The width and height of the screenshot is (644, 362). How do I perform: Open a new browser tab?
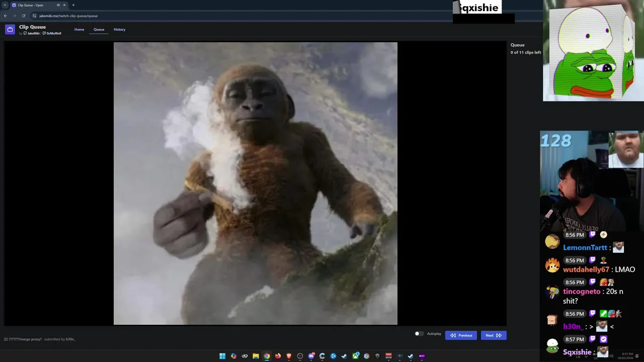[x=73, y=5]
